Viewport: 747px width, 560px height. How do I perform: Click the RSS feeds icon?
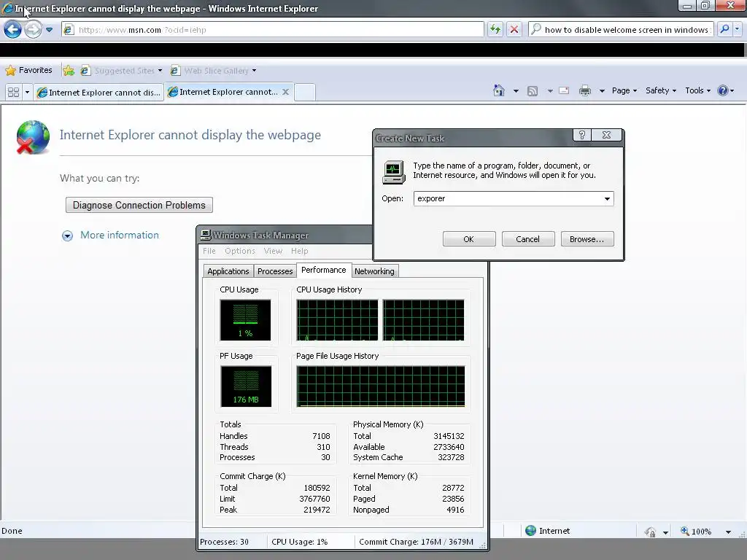533,90
